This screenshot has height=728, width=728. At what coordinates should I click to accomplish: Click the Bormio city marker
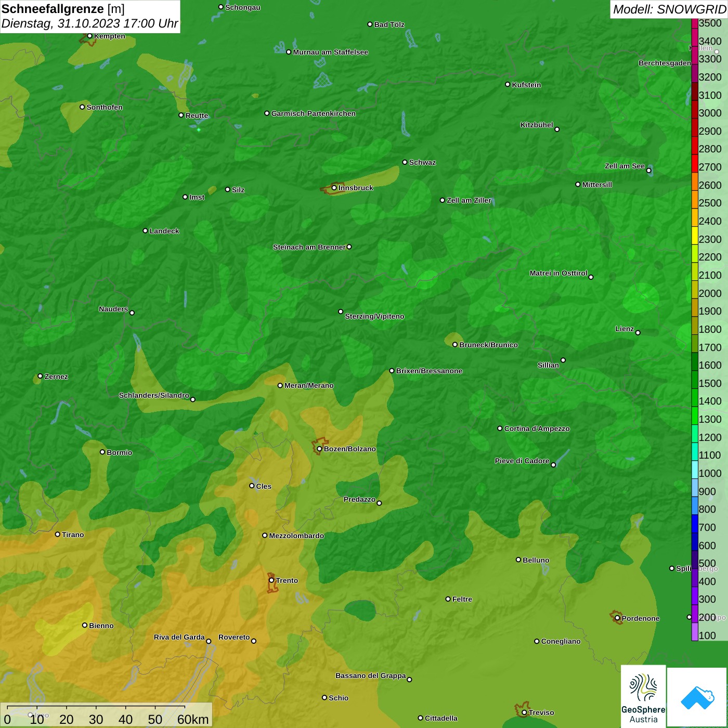point(102,452)
